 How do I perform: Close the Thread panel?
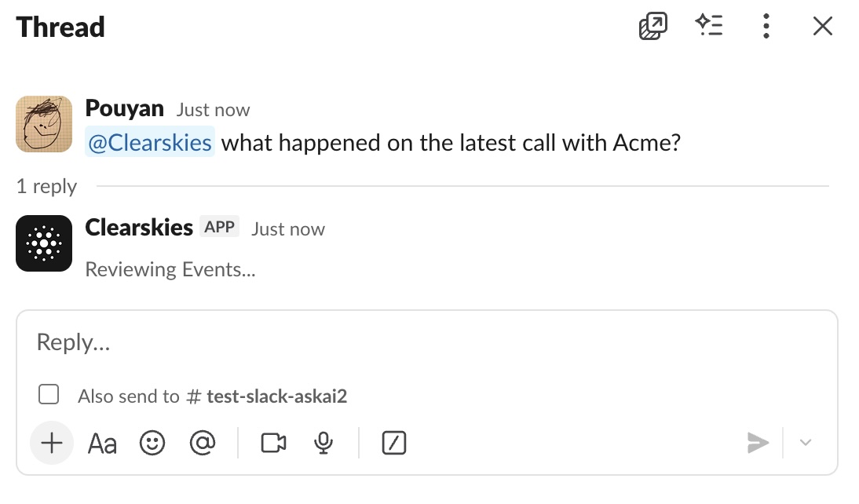(822, 27)
